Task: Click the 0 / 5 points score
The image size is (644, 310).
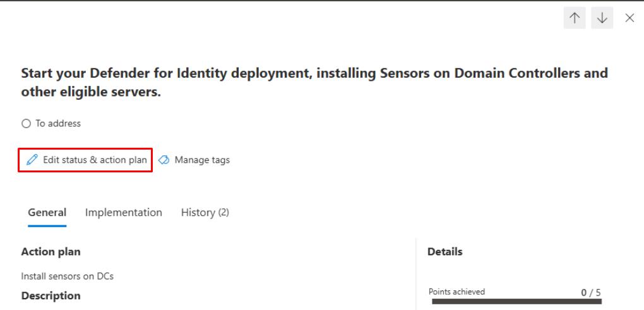Action: (x=591, y=292)
